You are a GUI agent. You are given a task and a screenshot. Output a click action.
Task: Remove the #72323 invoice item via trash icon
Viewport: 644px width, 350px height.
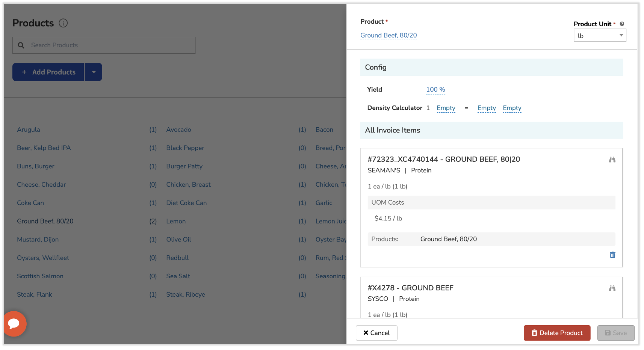[612, 255]
